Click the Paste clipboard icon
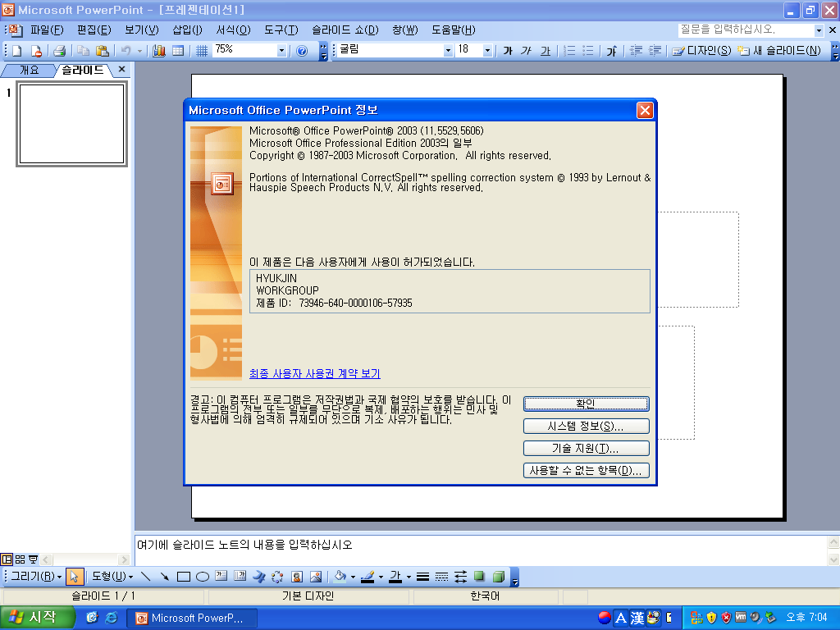840x630 pixels. coord(102,51)
